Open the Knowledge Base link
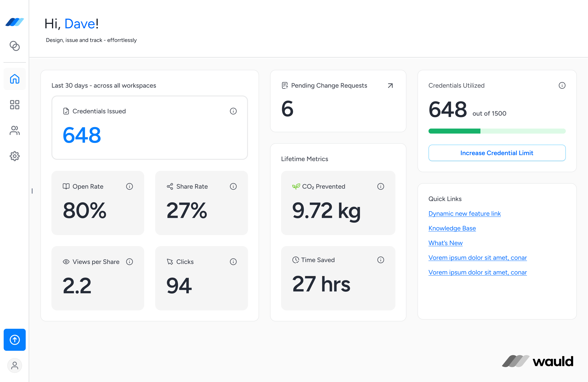588x382 pixels. pyautogui.click(x=452, y=228)
